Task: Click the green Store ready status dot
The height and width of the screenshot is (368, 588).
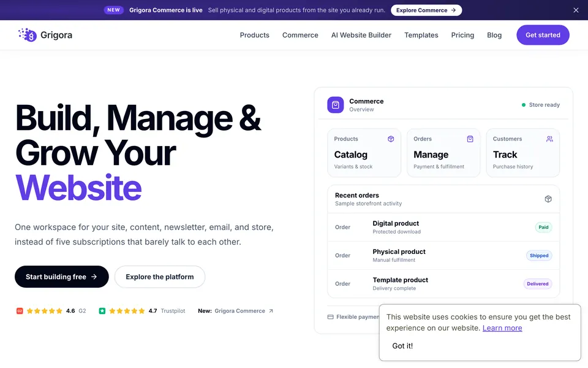Action: pyautogui.click(x=524, y=105)
